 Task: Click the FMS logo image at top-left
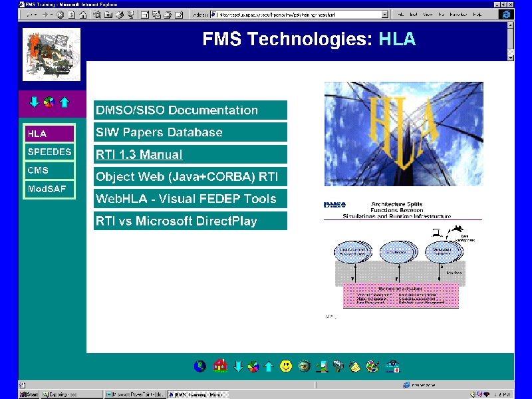[52, 55]
